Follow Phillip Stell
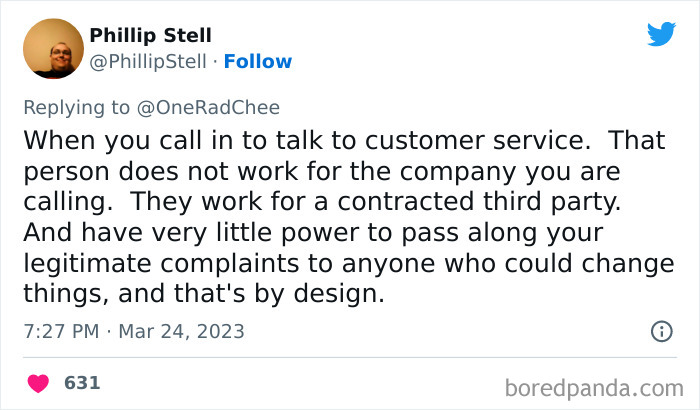 click(x=258, y=61)
